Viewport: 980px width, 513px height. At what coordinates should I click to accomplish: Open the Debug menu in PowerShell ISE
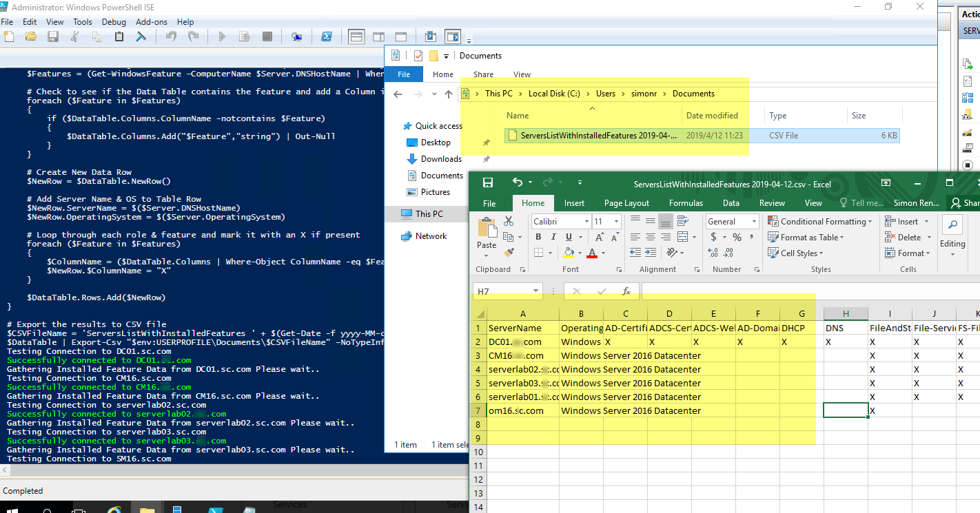coord(114,22)
